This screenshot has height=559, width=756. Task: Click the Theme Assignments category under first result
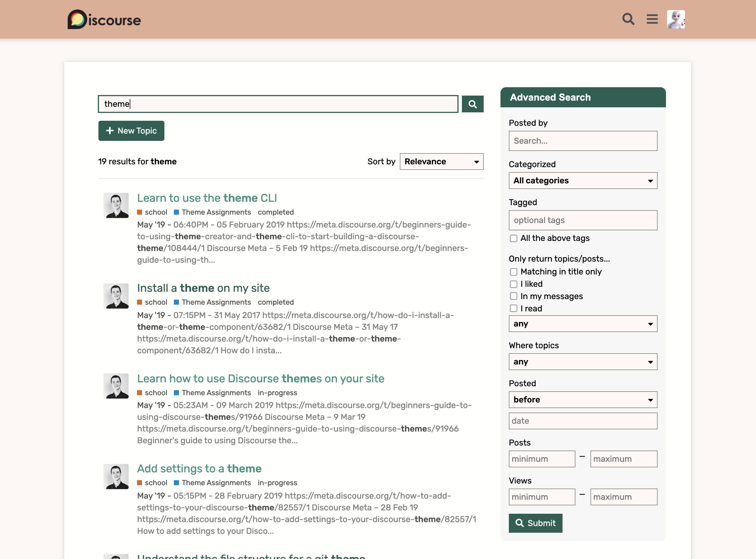pyautogui.click(x=216, y=212)
